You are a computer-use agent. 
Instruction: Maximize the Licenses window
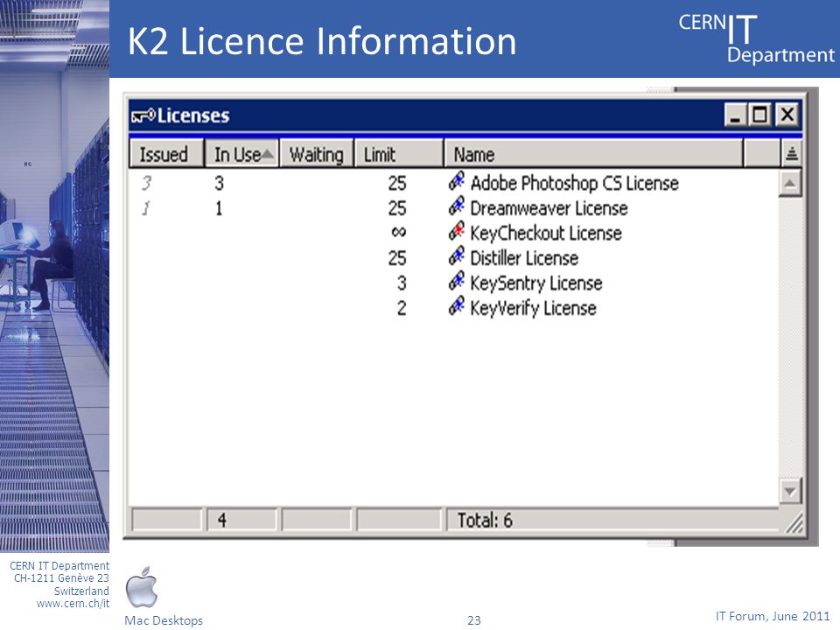click(759, 115)
